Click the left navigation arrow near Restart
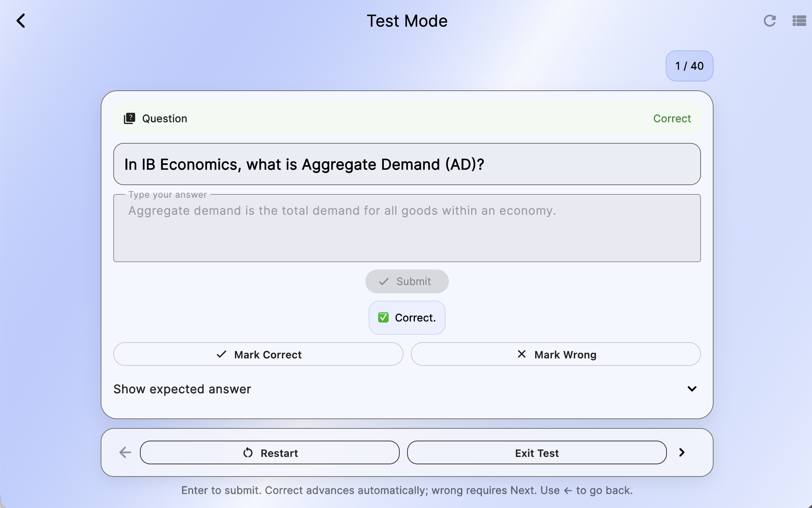 (125, 452)
